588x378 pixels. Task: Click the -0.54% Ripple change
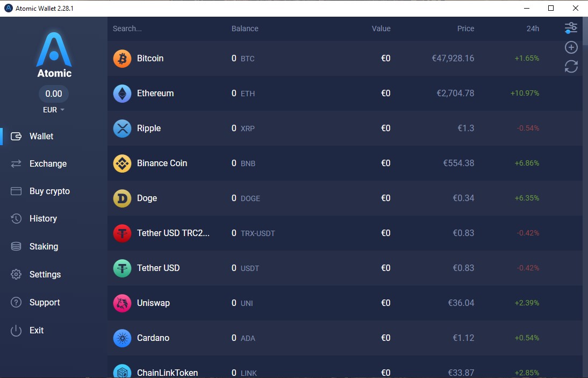pos(528,129)
